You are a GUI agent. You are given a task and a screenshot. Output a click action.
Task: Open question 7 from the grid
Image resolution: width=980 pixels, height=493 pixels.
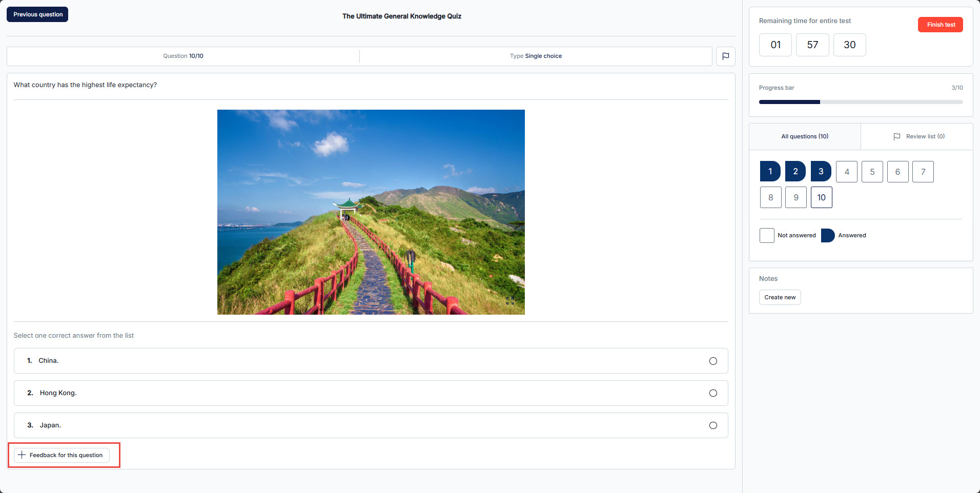point(923,172)
